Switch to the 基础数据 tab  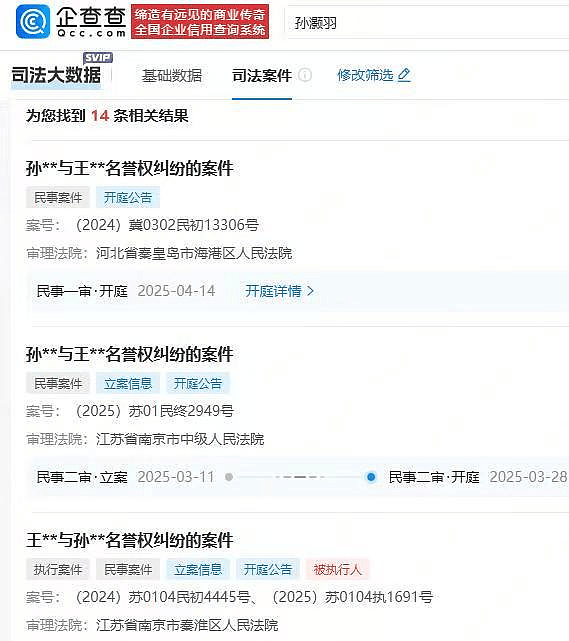click(x=172, y=76)
